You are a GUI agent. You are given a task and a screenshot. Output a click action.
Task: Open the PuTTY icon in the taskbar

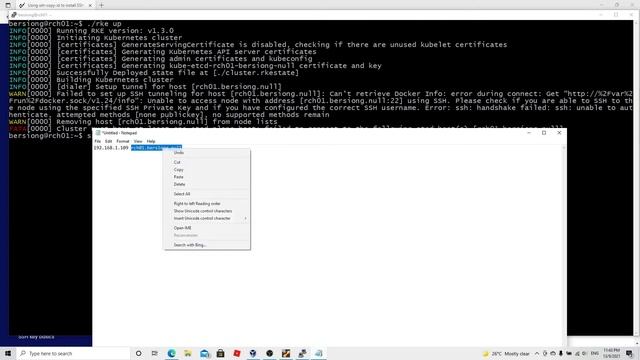(302, 353)
